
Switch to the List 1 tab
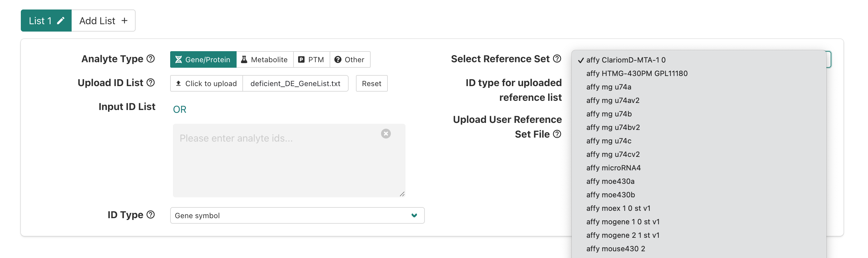(40, 21)
